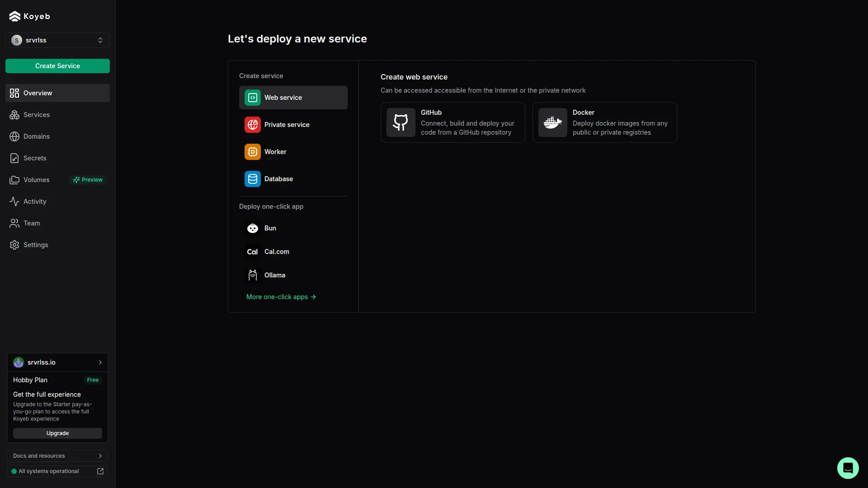Click the Team people icon
This screenshot has width=868, height=488.
pyautogui.click(x=14, y=223)
